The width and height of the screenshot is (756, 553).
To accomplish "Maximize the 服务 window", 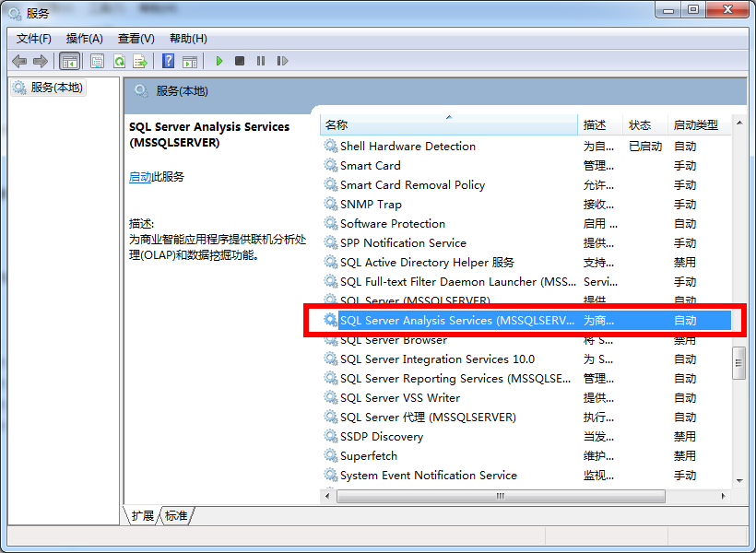I will pos(693,9).
